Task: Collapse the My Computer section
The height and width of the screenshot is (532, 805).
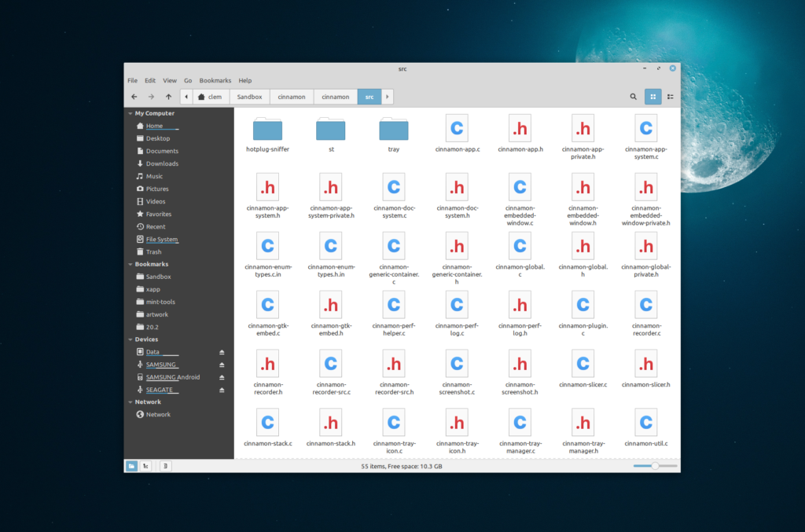Action: click(x=130, y=113)
